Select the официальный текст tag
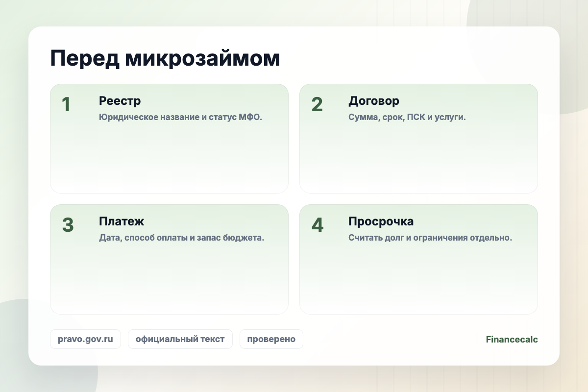Viewport: 588px width, 392px height. coord(180,339)
